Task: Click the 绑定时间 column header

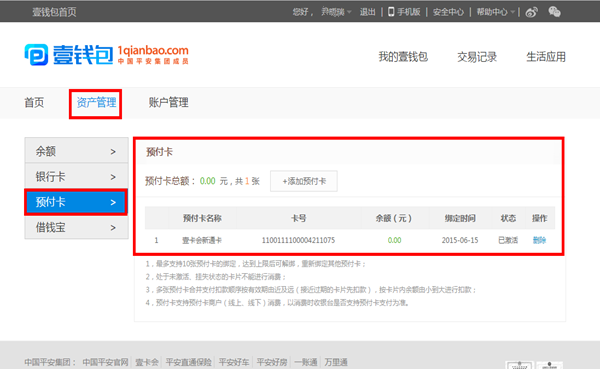Action: [x=460, y=218]
